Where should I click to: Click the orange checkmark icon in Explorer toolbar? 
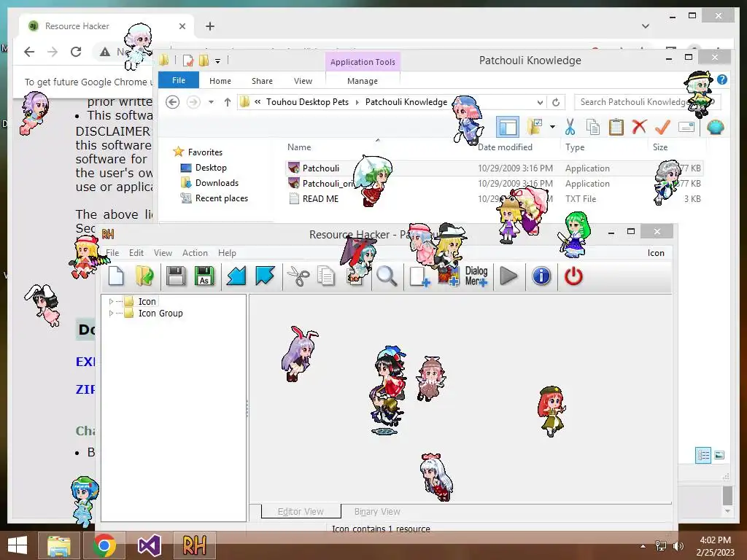click(662, 127)
